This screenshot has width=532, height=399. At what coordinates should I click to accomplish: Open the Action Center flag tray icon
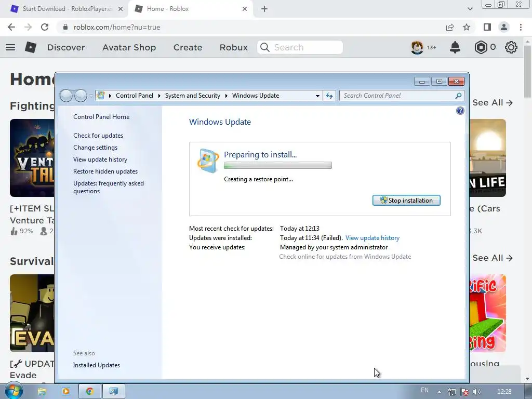click(464, 392)
